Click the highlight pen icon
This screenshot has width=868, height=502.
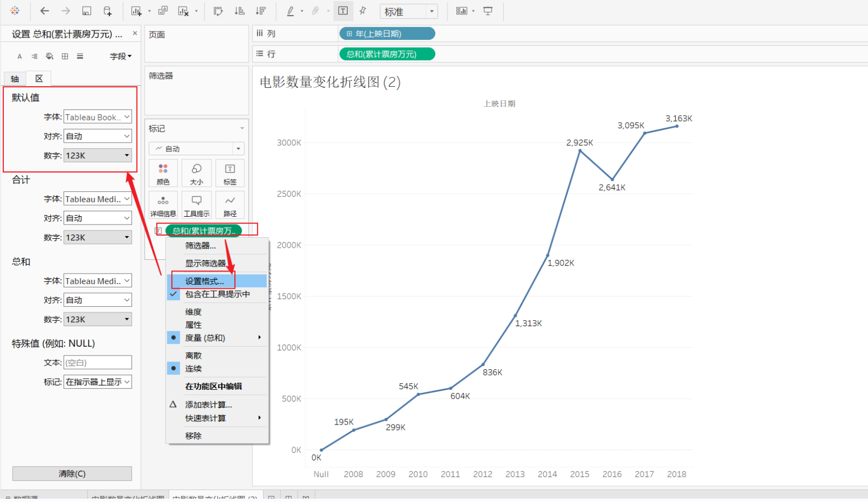point(291,11)
